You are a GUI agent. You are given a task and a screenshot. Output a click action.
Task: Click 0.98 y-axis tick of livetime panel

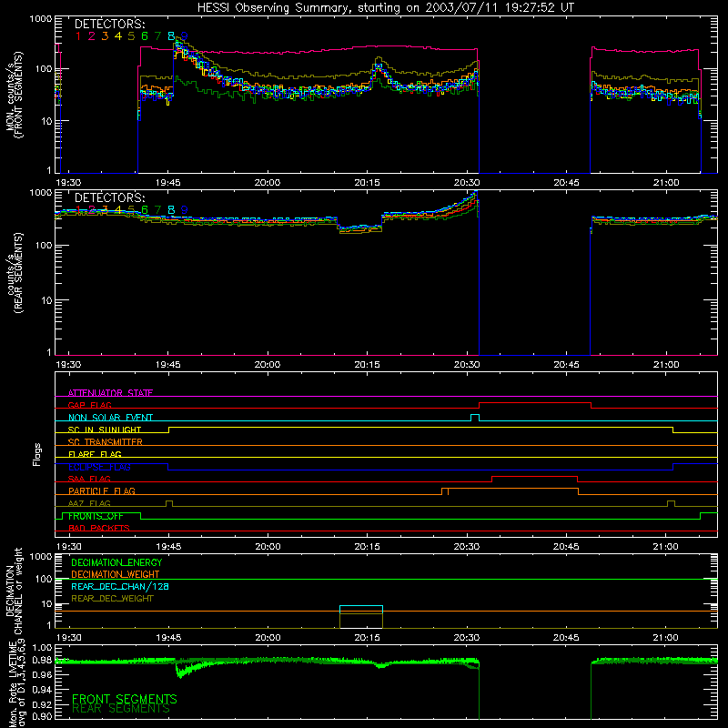tap(42, 661)
